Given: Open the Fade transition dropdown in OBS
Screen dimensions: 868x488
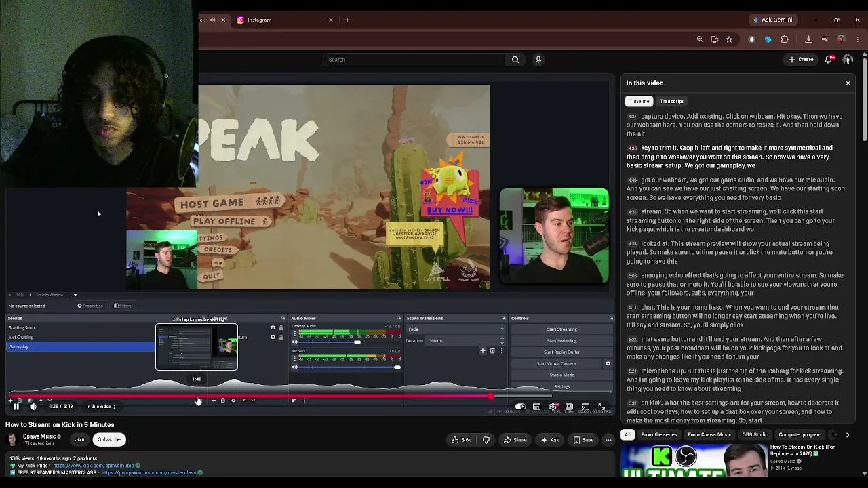Looking at the screenshot, I should pos(456,329).
